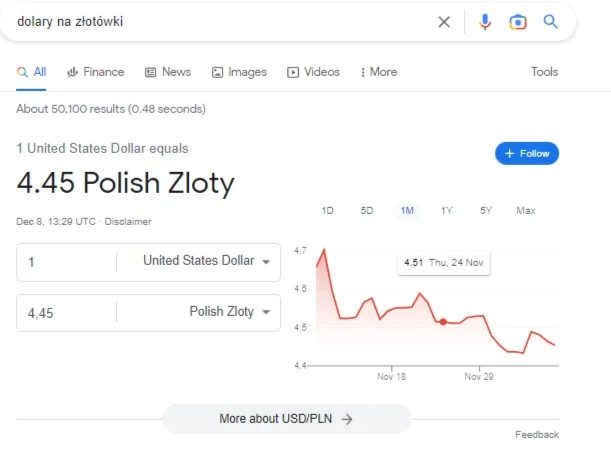The width and height of the screenshot is (611, 456).
Task: Clear the search query with X icon
Action: click(444, 22)
